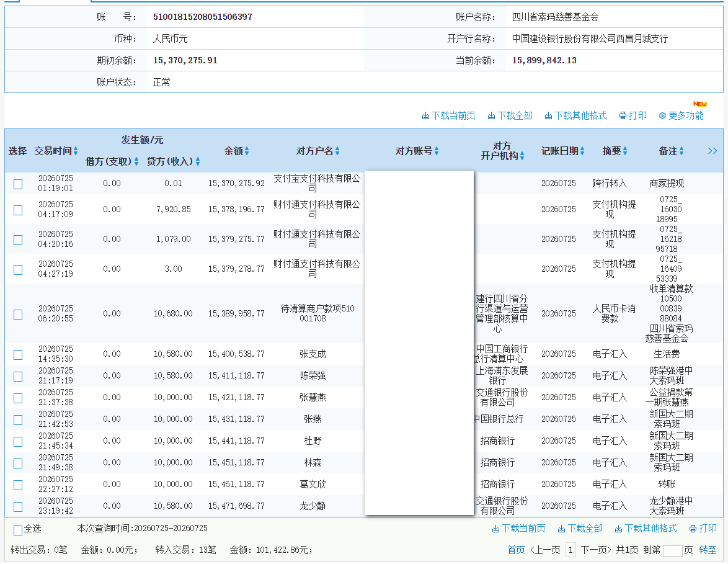Select the 张慧燕 transaction checkbox
This screenshot has height=564, width=728.
tap(18, 398)
